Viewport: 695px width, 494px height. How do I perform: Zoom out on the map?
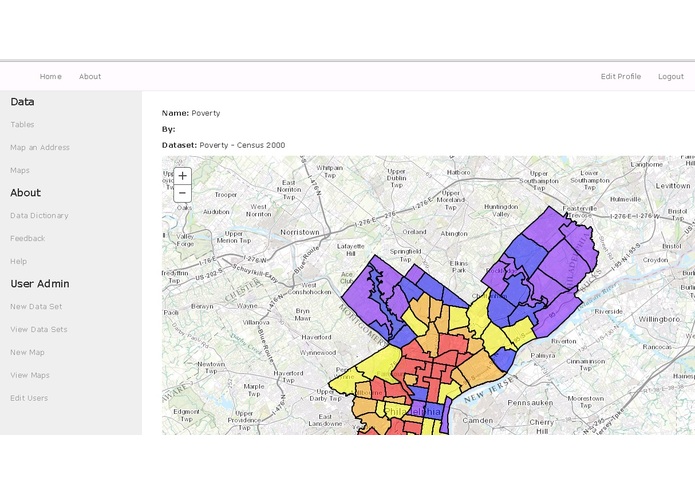183,193
